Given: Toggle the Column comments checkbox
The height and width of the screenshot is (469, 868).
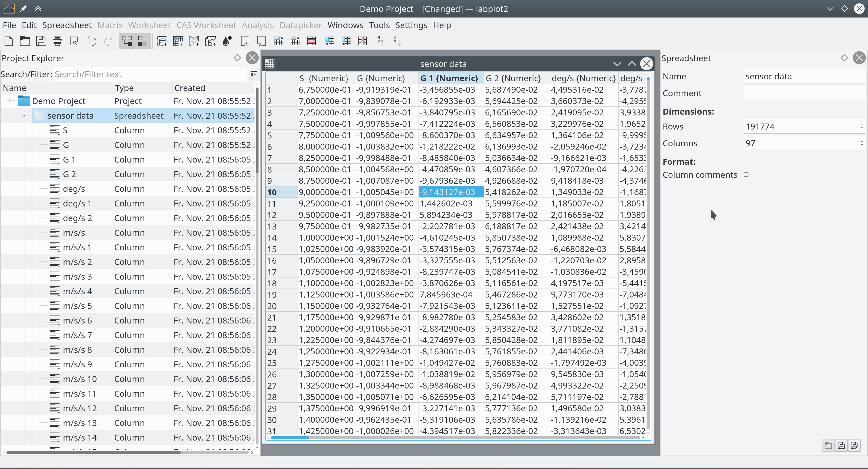Looking at the screenshot, I should [746, 174].
